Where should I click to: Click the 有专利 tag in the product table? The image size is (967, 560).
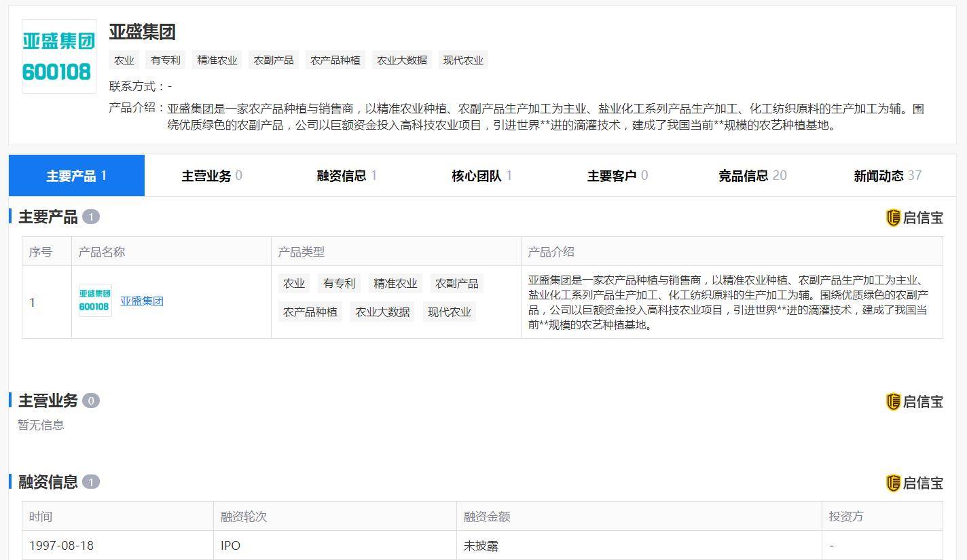(x=339, y=283)
